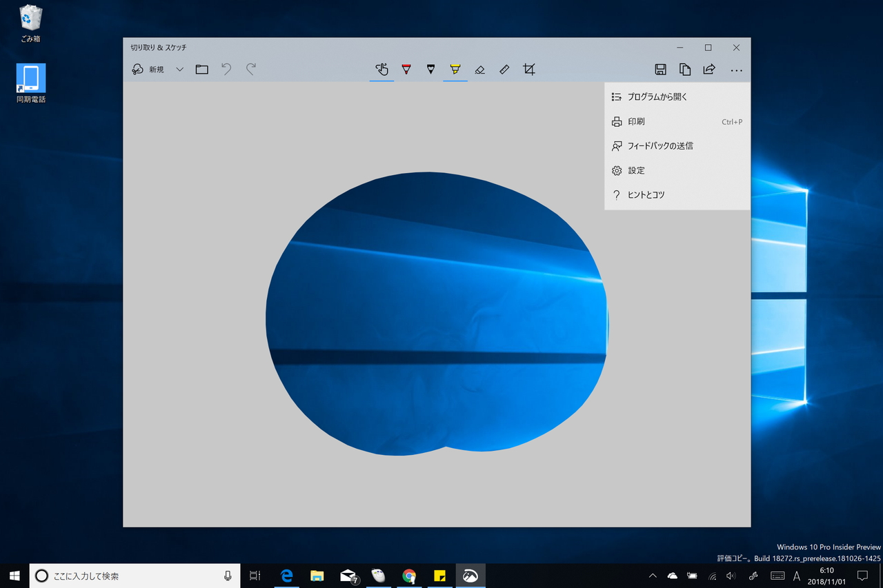Show hidden system tray icons
This screenshot has height=588, width=883.
coord(653,576)
